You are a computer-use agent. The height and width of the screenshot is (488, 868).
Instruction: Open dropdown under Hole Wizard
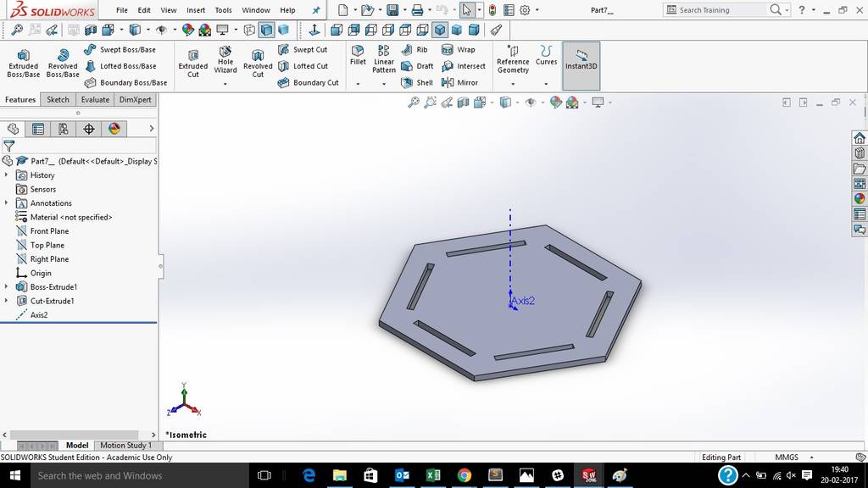pos(225,84)
